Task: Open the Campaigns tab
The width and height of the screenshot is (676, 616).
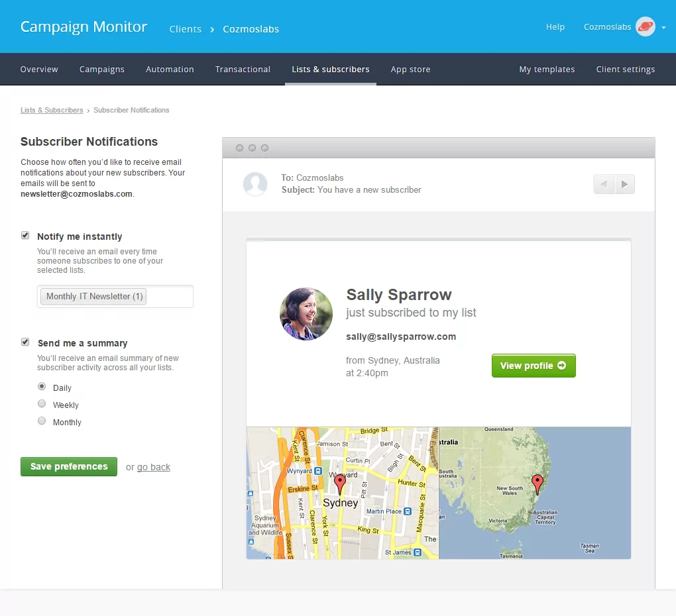Action: [x=102, y=70]
